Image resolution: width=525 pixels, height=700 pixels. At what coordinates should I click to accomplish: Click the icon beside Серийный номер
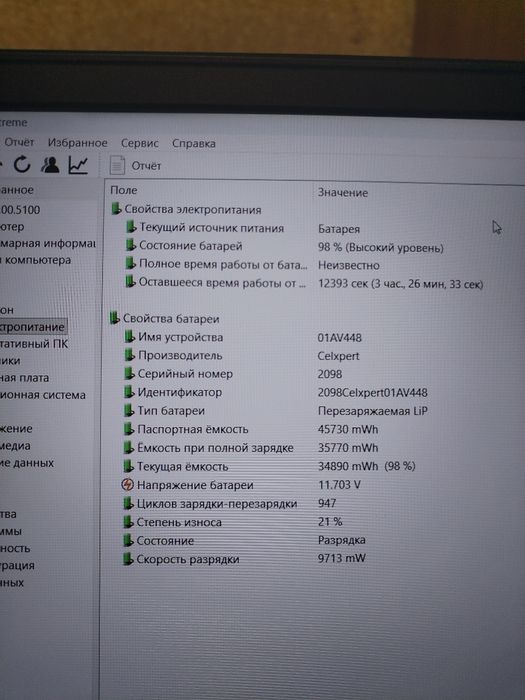click(x=129, y=373)
